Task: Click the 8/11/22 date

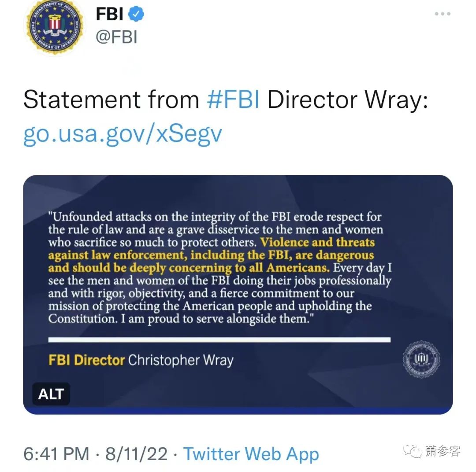Action: tap(136, 454)
